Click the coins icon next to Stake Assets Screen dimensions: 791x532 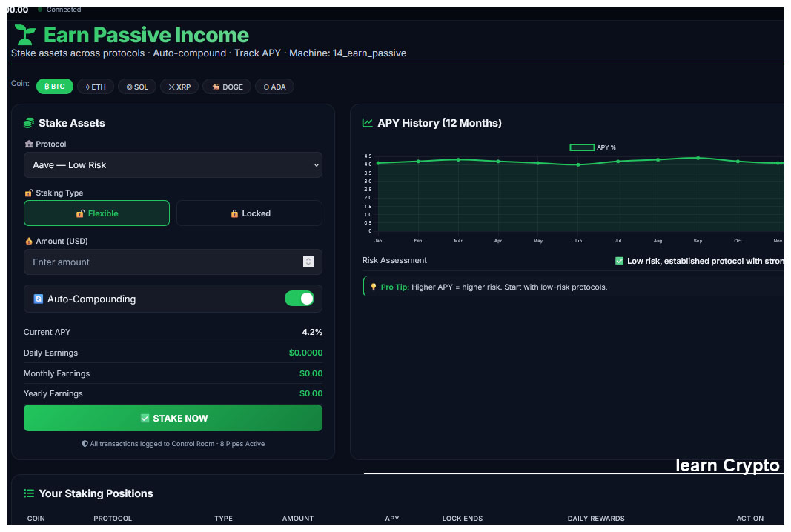pyautogui.click(x=29, y=123)
